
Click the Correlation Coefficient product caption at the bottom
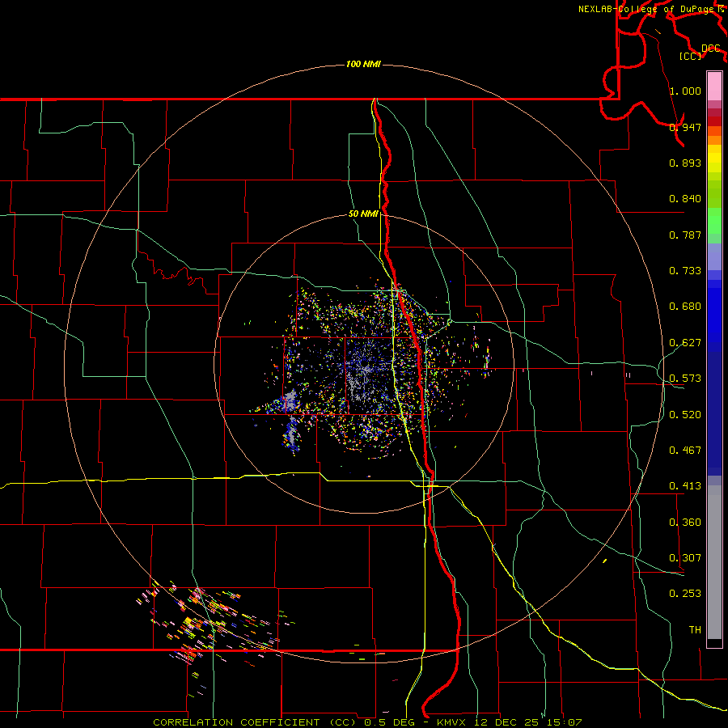(367, 722)
